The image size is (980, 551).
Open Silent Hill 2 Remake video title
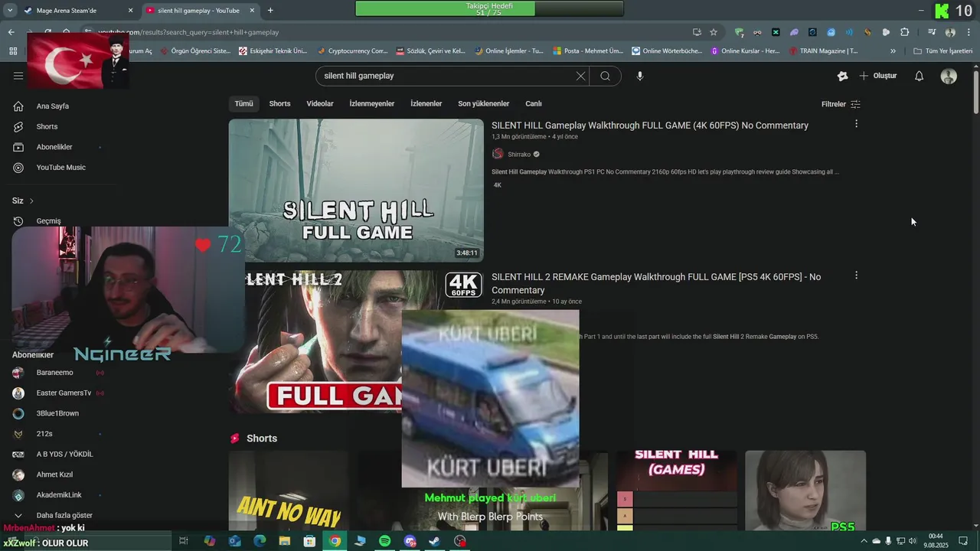point(656,283)
